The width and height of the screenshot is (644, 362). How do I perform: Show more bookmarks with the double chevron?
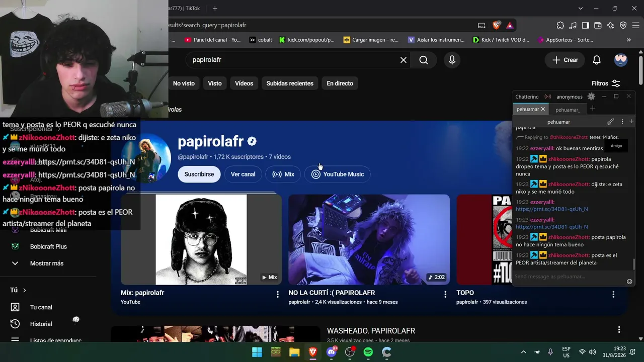click(628, 40)
